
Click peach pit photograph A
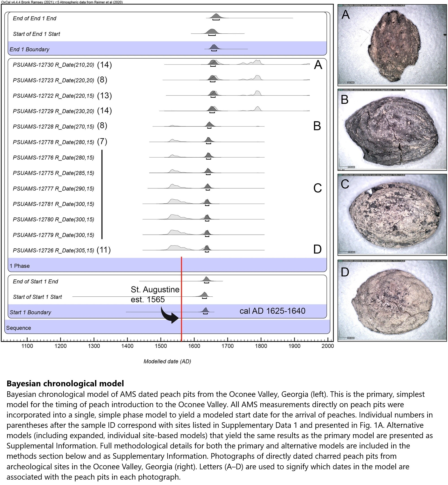392,45
